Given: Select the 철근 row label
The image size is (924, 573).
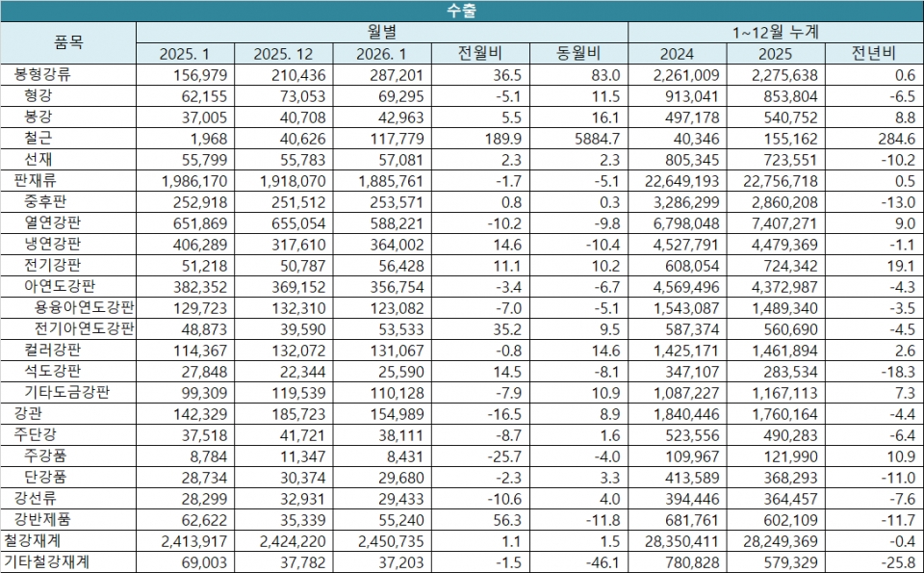Looking at the screenshot, I should tap(38, 138).
